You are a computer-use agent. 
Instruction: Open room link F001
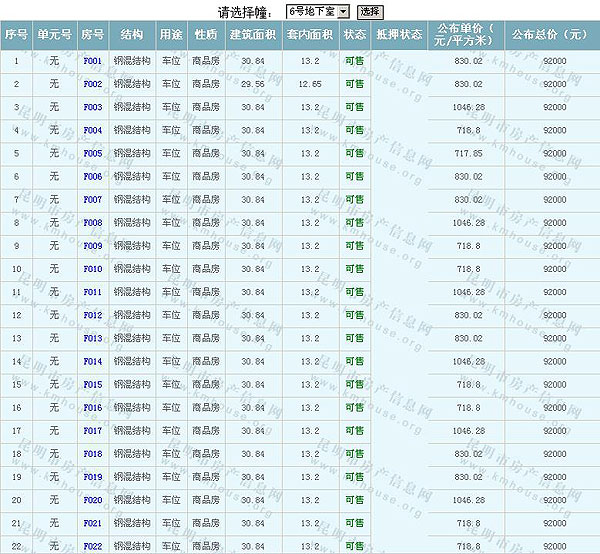(x=92, y=61)
